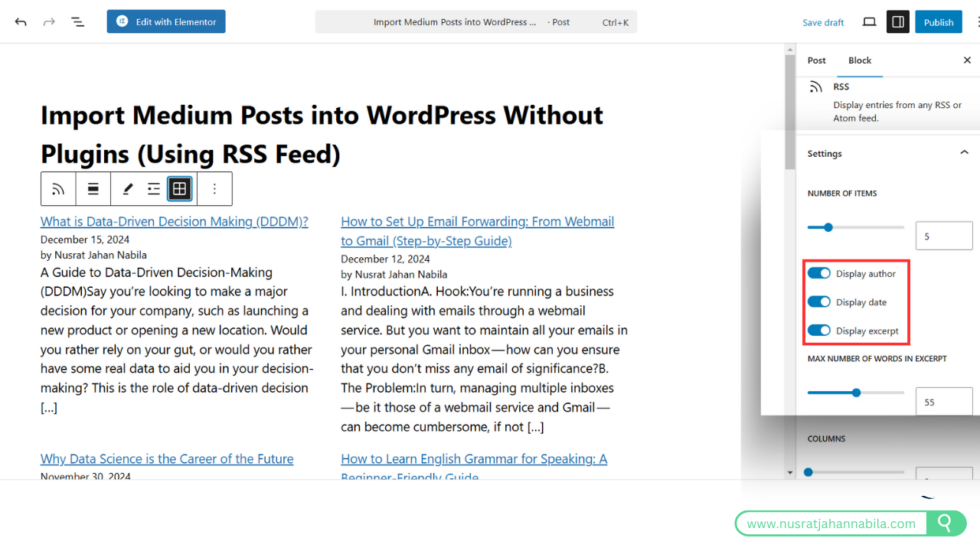Turn off the Display date toggle
The image size is (980, 551).
click(x=819, y=302)
